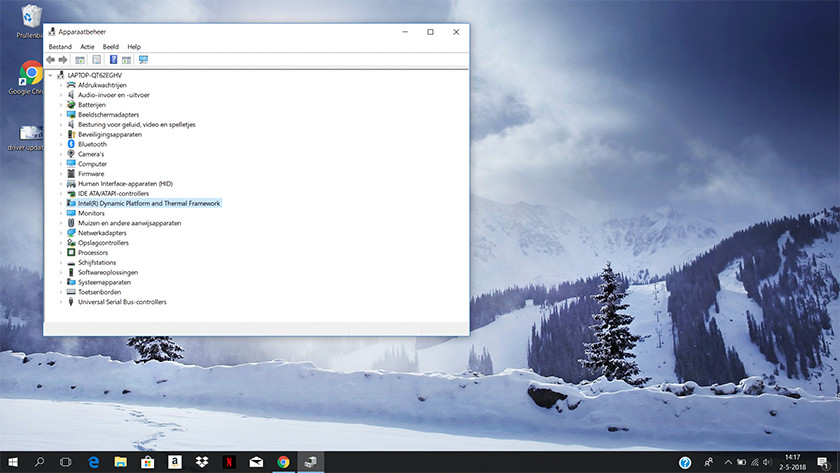The height and width of the screenshot is (473, 840).
Task: Select Intel(R) Dynamic Platform and Thermal Framework
Action: 148,203
